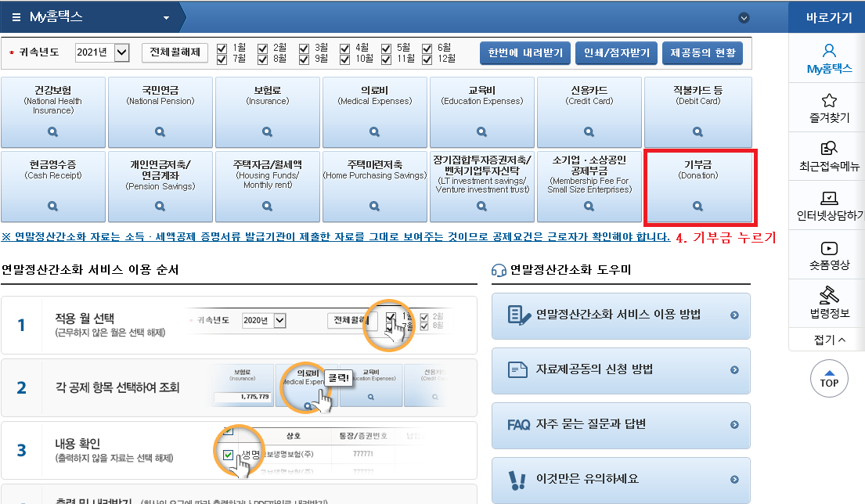The width and height of the screenshot is (865, 504).
Task: Click magnifier under 소기업·소상공인 공제부금 tile
Action: coord(589,207)
